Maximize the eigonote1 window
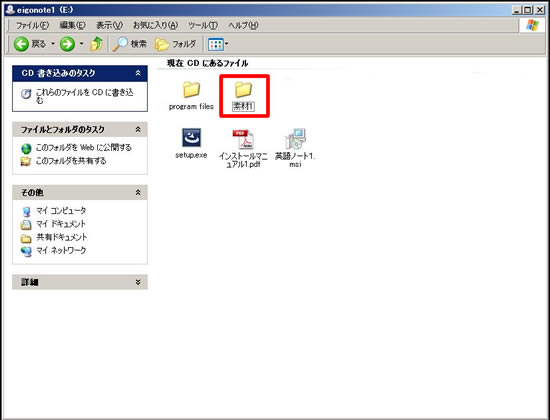The image size is (550, 420). click(528, 10)
